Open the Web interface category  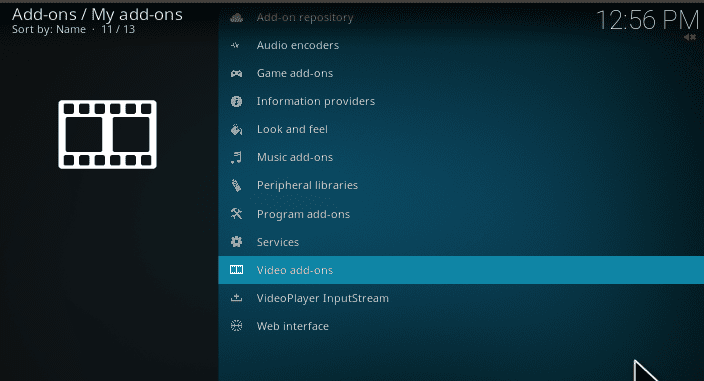point(461,326)
